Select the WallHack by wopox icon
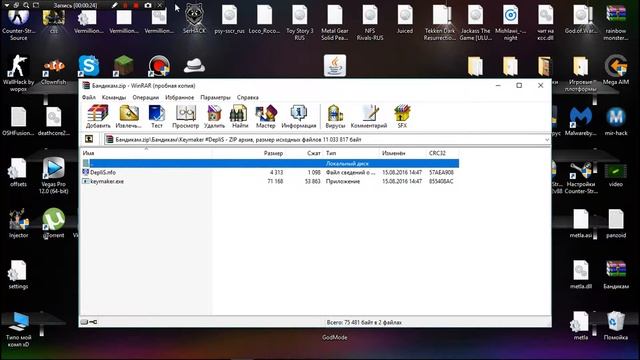The height and width of the screenshot is (360, 640). coord(18,73)
